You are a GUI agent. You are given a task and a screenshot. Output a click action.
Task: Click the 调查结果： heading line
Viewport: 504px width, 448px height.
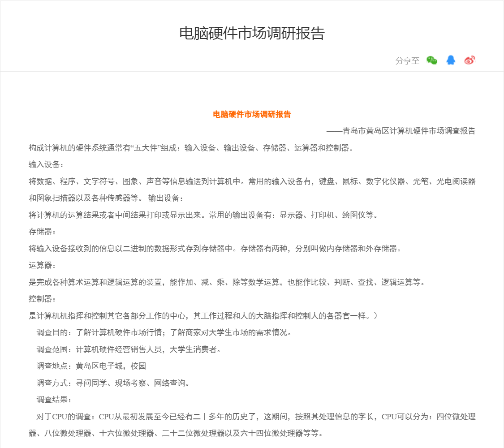tap(54, 400)
